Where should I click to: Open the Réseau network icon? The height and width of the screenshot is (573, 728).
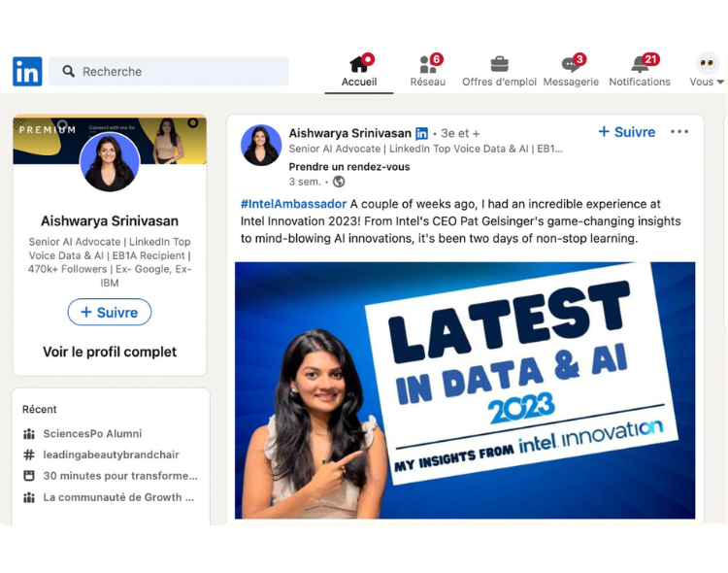click(427, 65)
